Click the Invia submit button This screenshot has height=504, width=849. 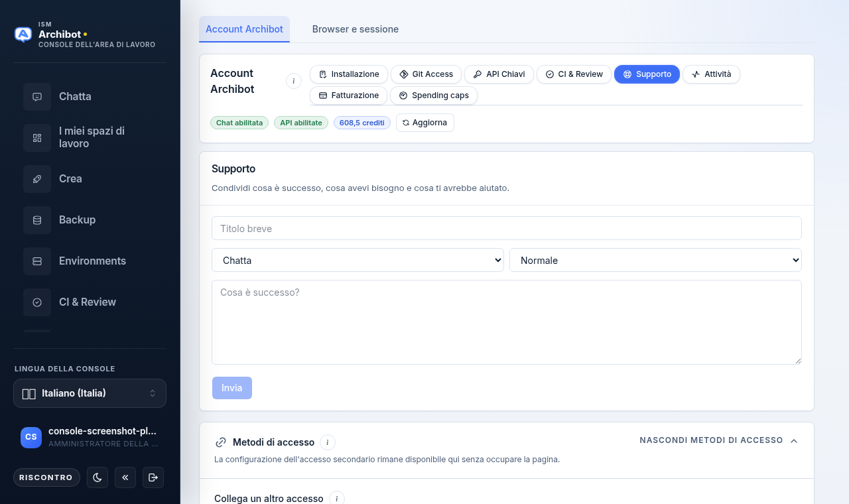point(232,388)
